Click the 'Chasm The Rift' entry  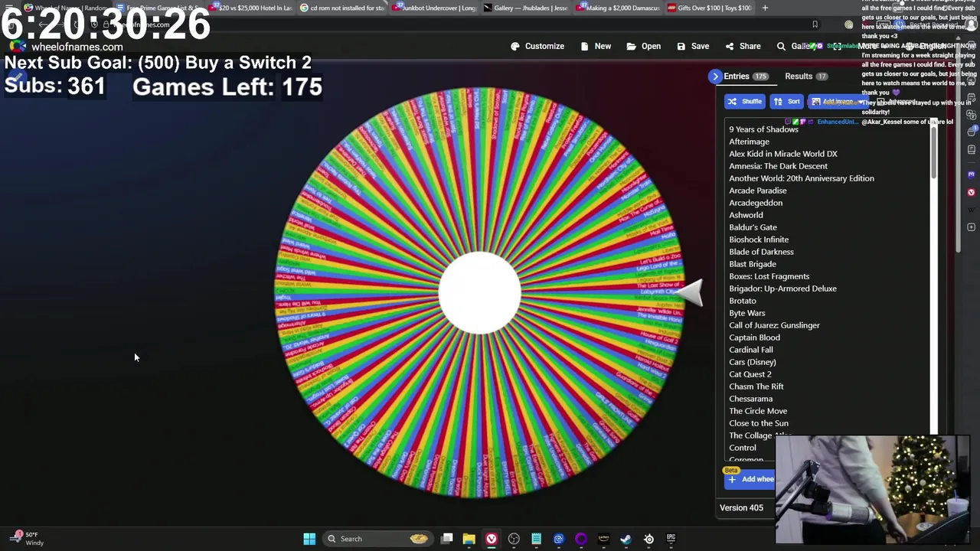click(756, 386)
